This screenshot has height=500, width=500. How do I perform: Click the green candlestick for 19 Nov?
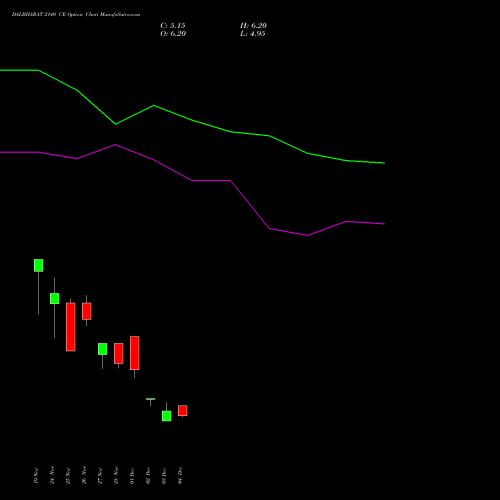pyautogui.click(x=38, y=266)
